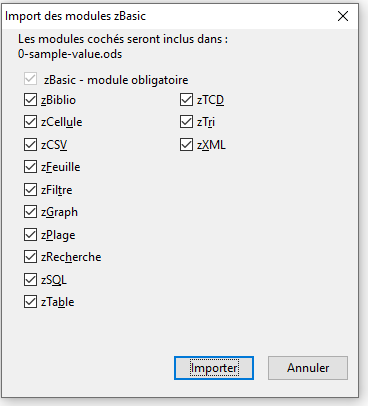Close the Import des modules dialog

pos(343,16)
